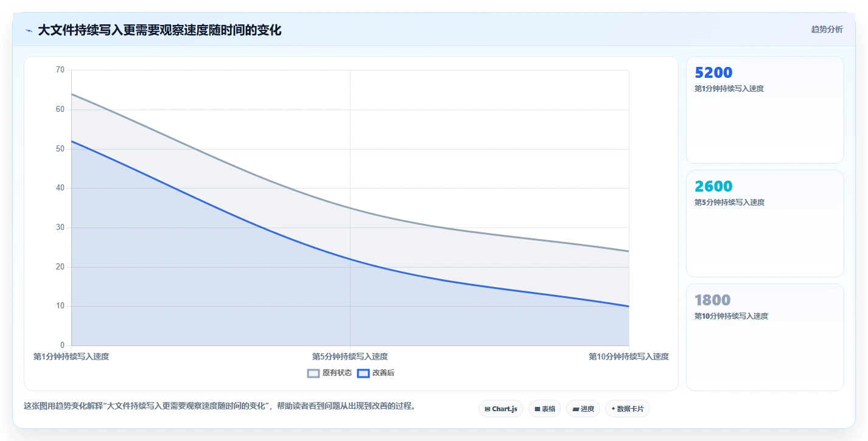Click the gray line's start point at 第1分钟
The height and width of the screenshot is (441, 868).
pyautogui.click(x=71, y=94)
